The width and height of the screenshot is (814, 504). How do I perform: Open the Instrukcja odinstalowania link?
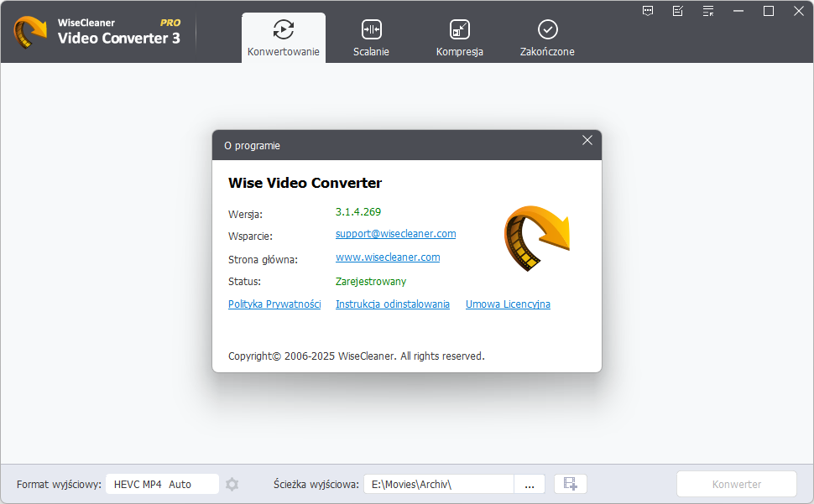393,304
